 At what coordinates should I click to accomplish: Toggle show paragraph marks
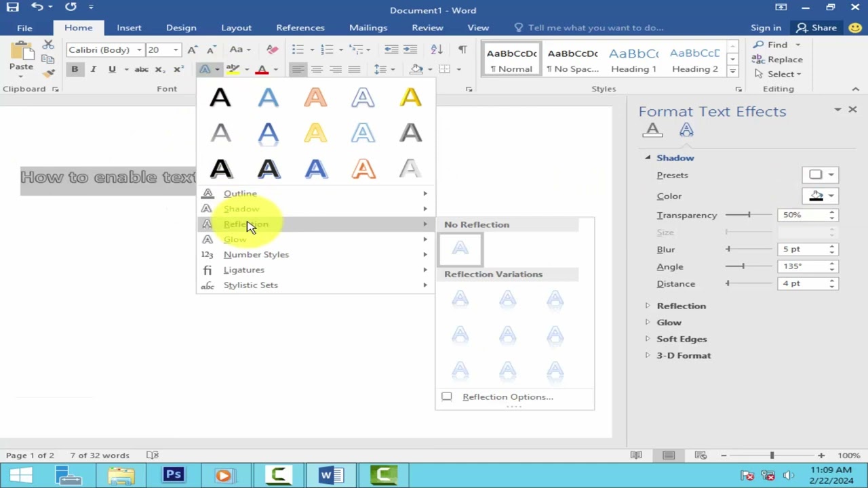click(x=462, y=49)
